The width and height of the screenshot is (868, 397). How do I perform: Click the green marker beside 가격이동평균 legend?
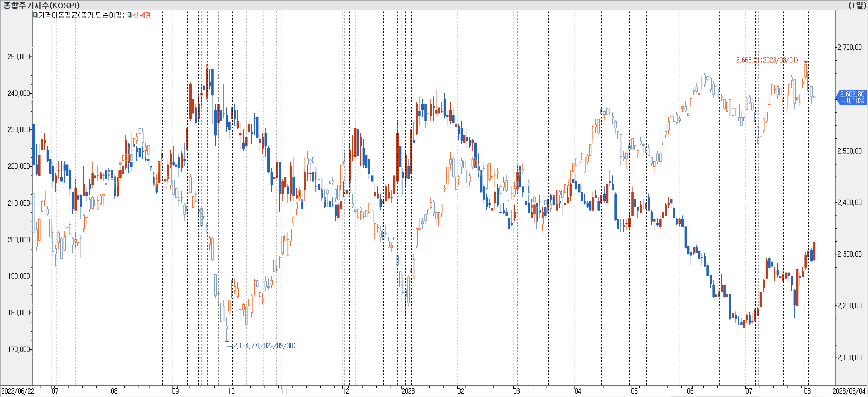(x=35, y=15)
